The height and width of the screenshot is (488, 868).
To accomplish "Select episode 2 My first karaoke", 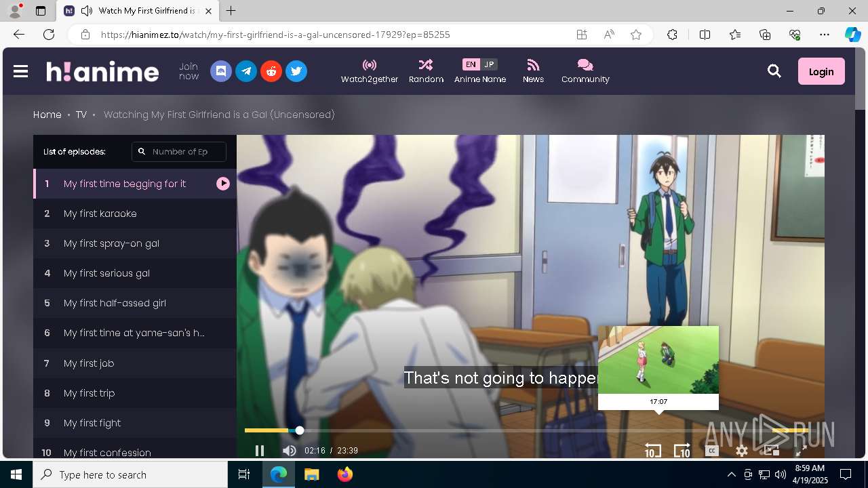I will [135, 213].
